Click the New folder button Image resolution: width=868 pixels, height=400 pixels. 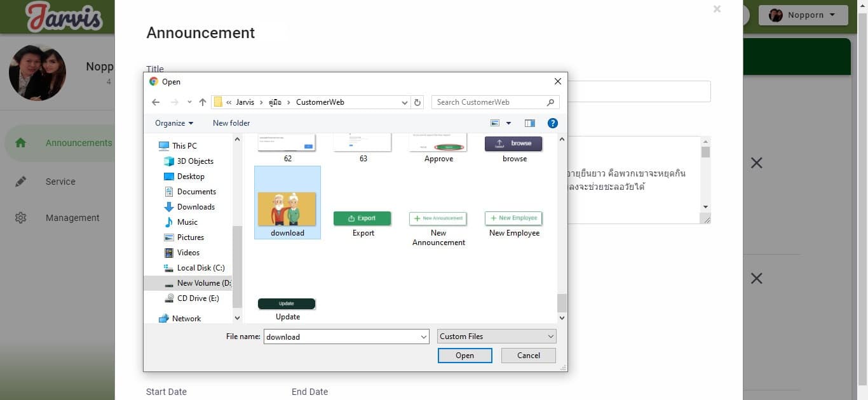pos(231,123)
